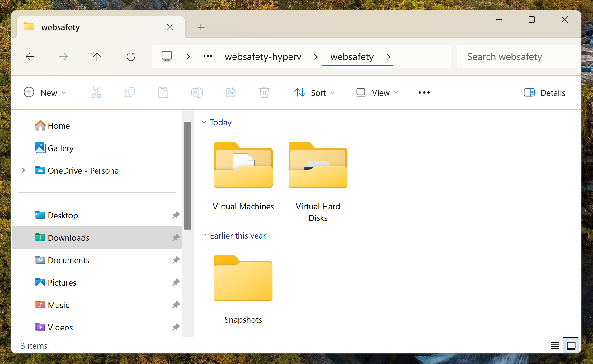
Task: Open the See more toolbar options
Action: [424, 93]
